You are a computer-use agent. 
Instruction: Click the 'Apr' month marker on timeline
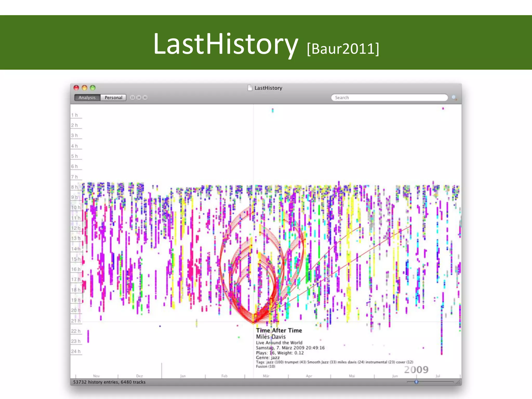(309, 376)
